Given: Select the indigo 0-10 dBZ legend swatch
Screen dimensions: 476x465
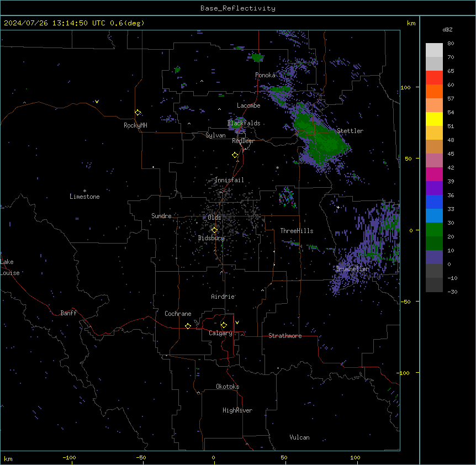Looking at the screenshot, I should (434, 257).
